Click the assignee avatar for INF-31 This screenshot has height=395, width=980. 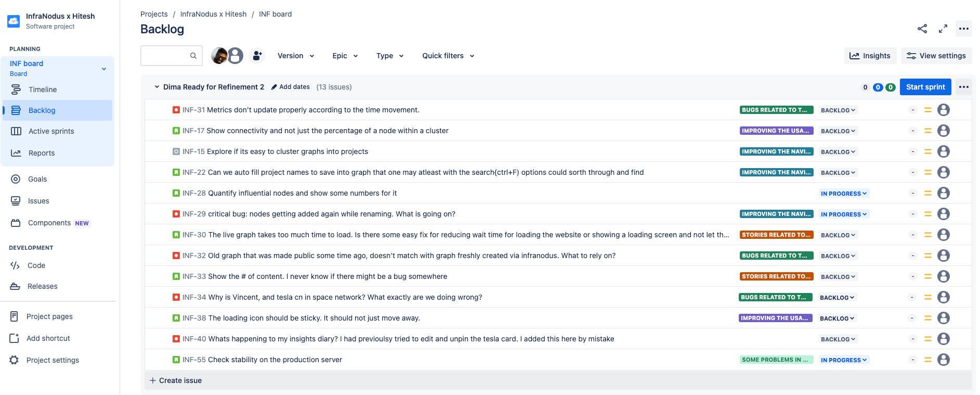point(943,110)
